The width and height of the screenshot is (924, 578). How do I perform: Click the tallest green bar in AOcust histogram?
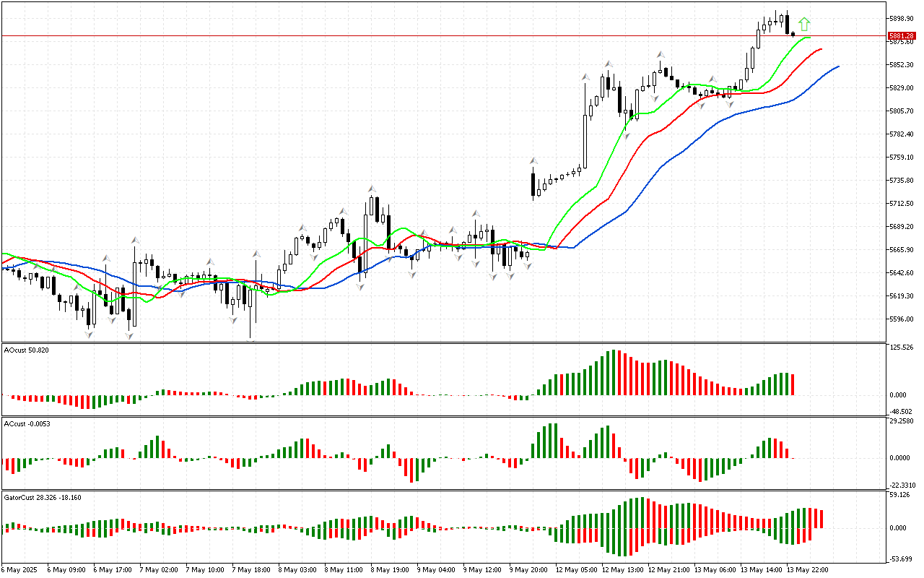point(612,373)
